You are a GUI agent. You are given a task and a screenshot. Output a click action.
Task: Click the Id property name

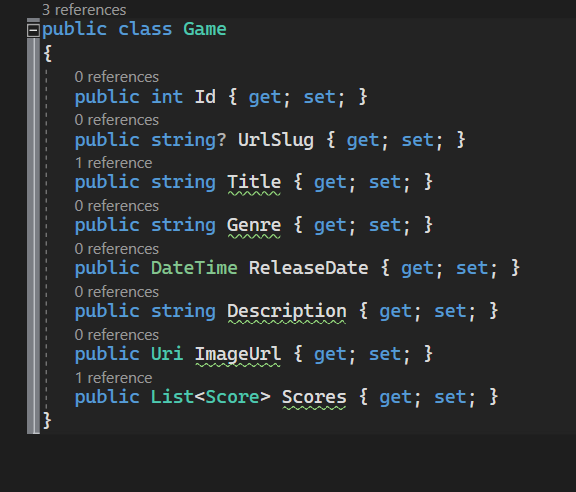pyautogui.click(x=205, y=97)
